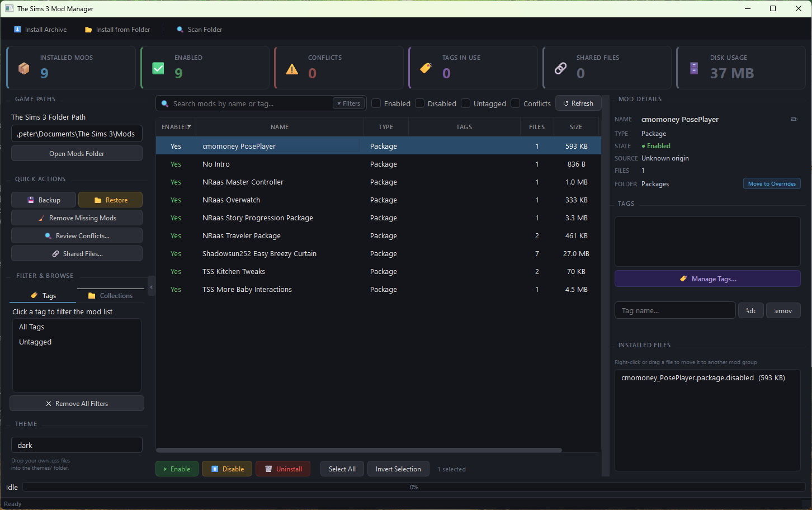Select the Shadowsun252 Easy Breezy Curtain row
812x510 pixels.
tap(378, 254)
